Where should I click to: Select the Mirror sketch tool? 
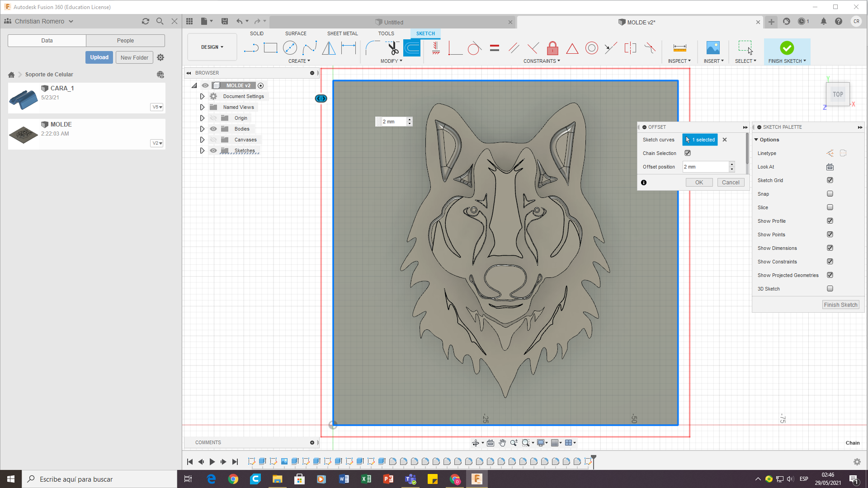(x=329, y=48)
